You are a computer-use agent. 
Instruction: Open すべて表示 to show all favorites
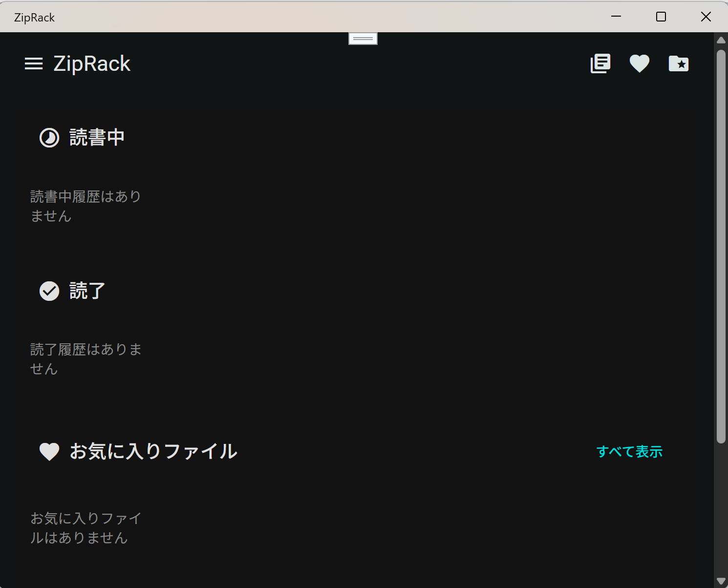tap(630, 452)
